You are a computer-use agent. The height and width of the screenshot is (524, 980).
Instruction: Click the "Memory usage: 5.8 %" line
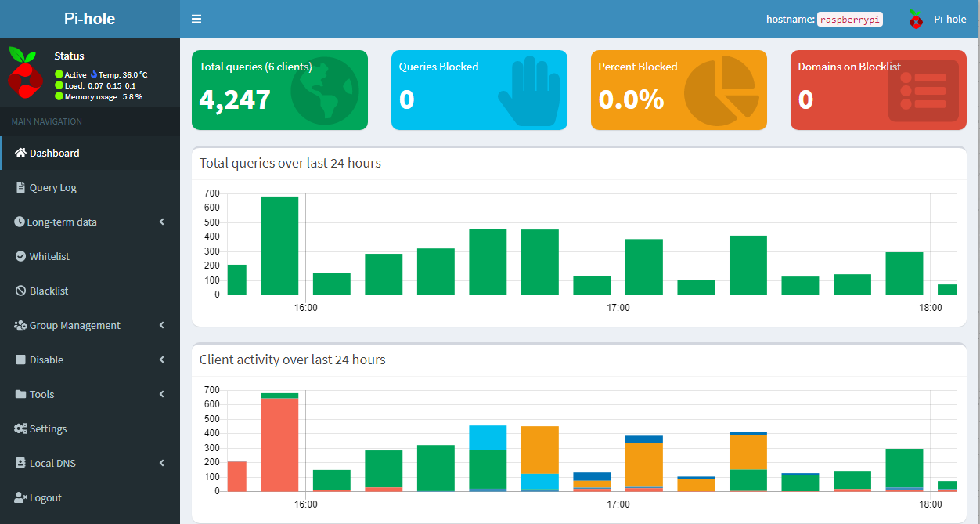point(103,96)
